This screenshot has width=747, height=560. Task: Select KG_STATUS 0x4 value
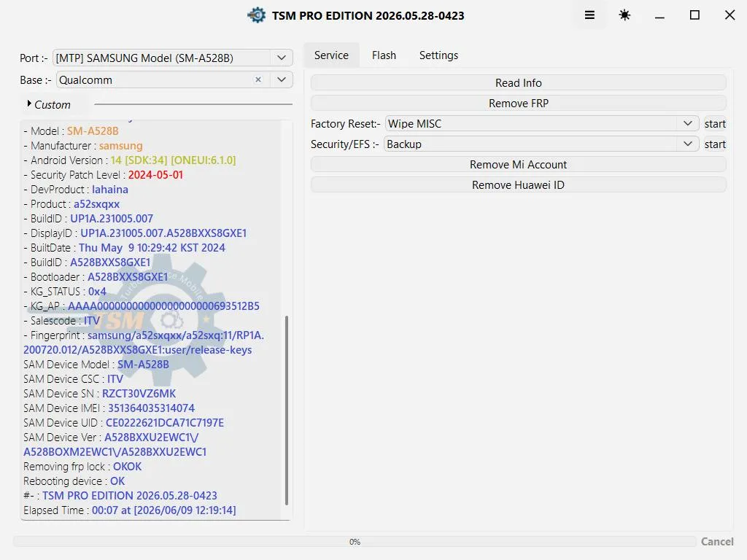(x=97, y=292)
